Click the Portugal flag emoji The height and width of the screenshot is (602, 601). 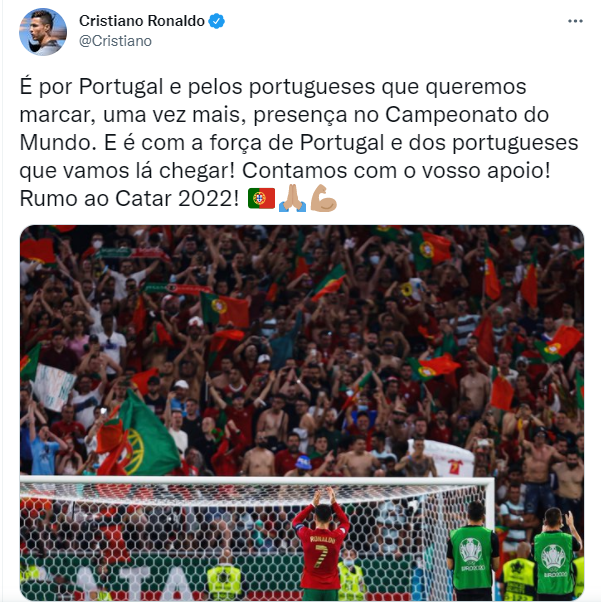261,198
